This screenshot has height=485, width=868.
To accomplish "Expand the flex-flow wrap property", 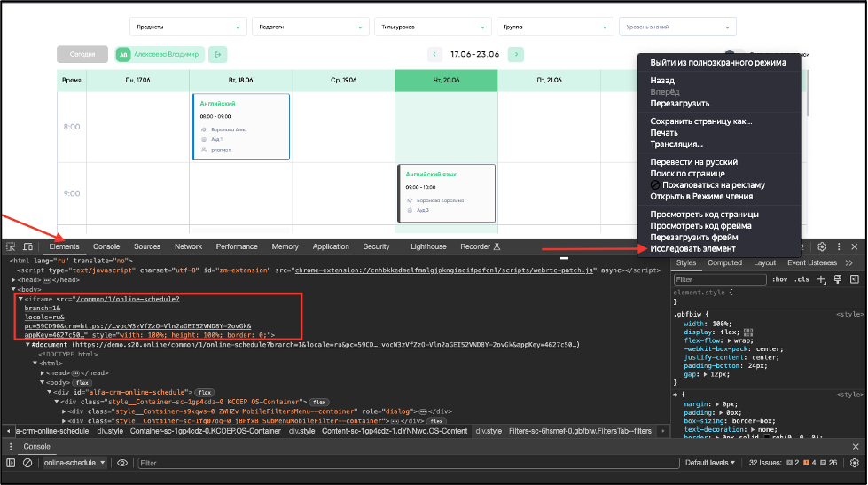I will [729, 340].
